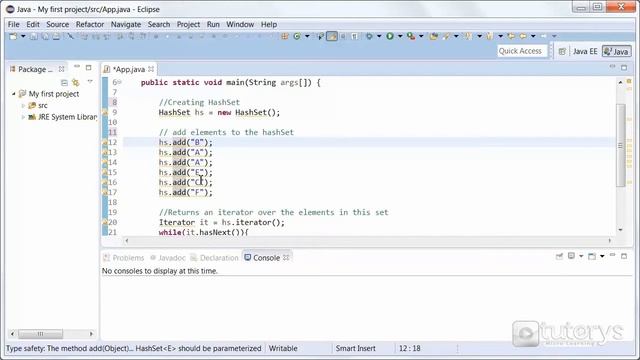
Task: Open the File menu
Action: click(x=13, y=24)
